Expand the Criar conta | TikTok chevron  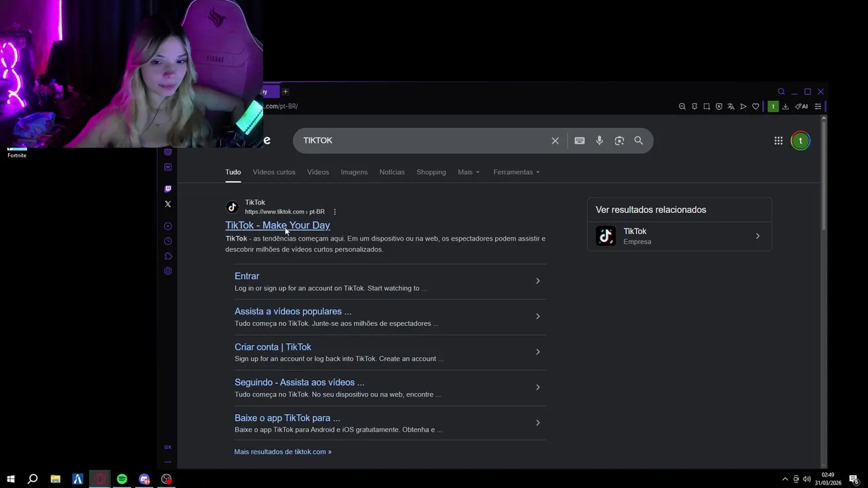(x=538, y=352)
